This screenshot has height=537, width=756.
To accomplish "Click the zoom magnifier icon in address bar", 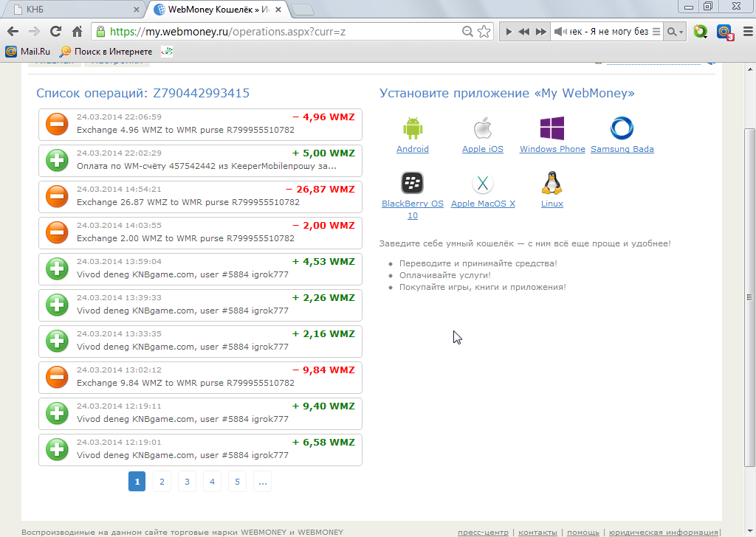I will pos(467,32).
